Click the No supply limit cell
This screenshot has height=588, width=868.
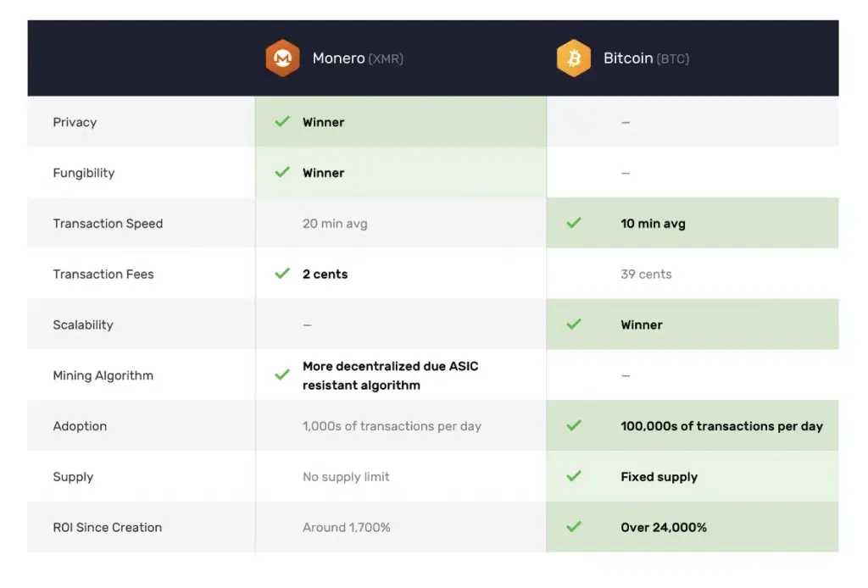tap(346, 476)
